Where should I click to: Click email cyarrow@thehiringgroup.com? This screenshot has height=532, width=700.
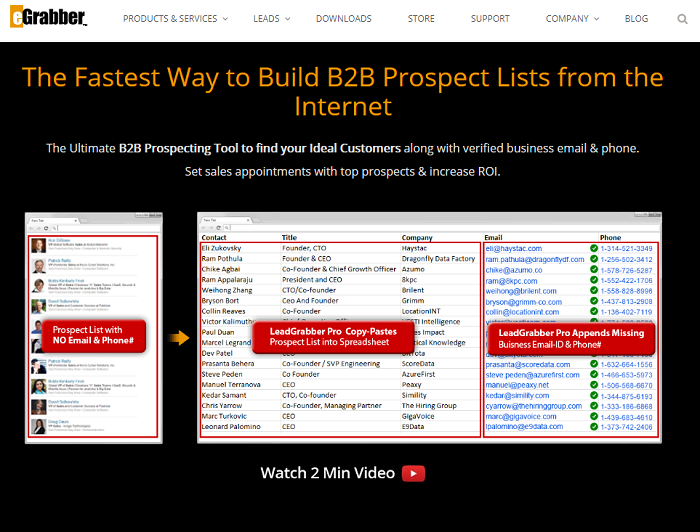pos(534,406)
